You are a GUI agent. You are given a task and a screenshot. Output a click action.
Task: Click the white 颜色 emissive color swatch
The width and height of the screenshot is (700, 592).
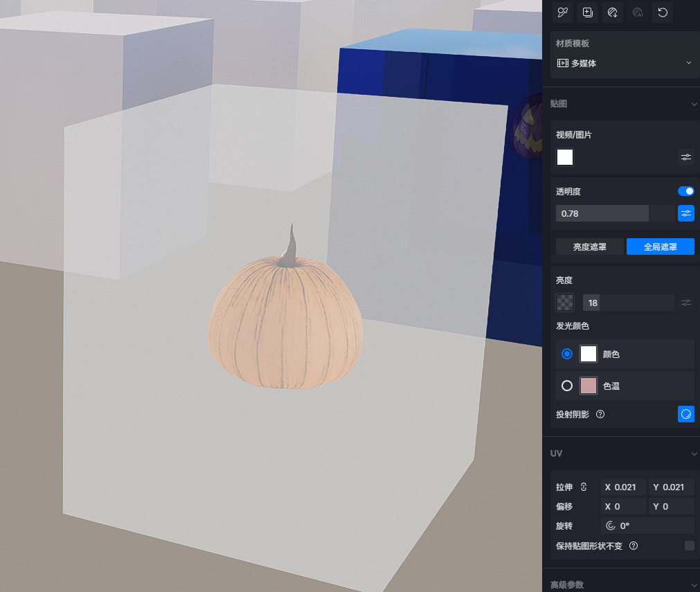click(588, 354)
